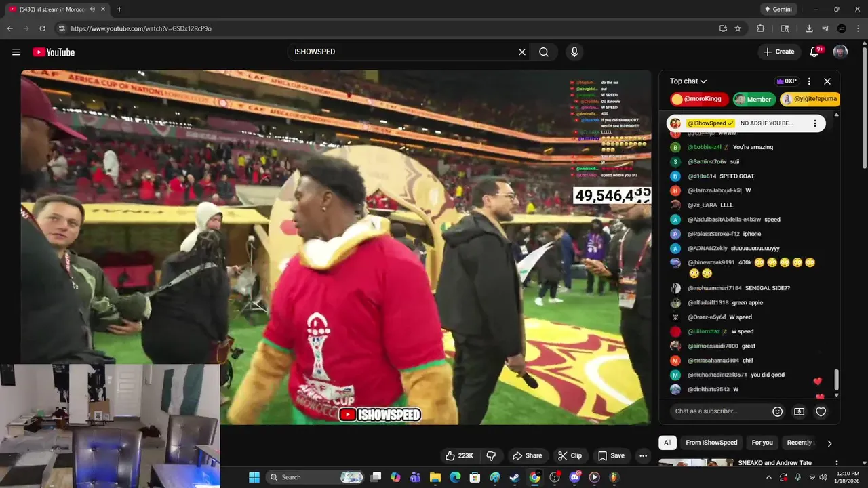The image size is (868, 488).
Task: Show hidden system tray icons
Action: tap(769, 477)
